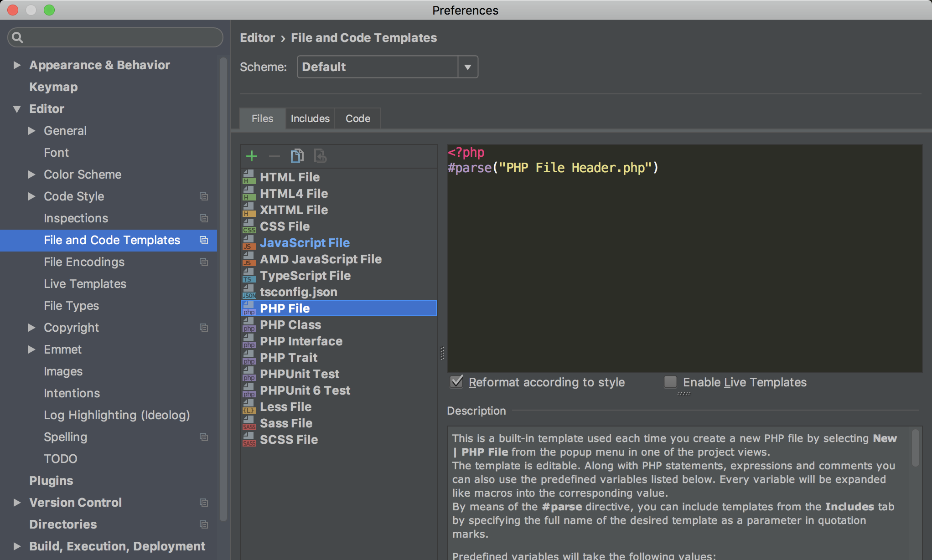Select the AMD JavaScript File template
The height and width of the screenshot is (560, 932).
pos(339,259)
